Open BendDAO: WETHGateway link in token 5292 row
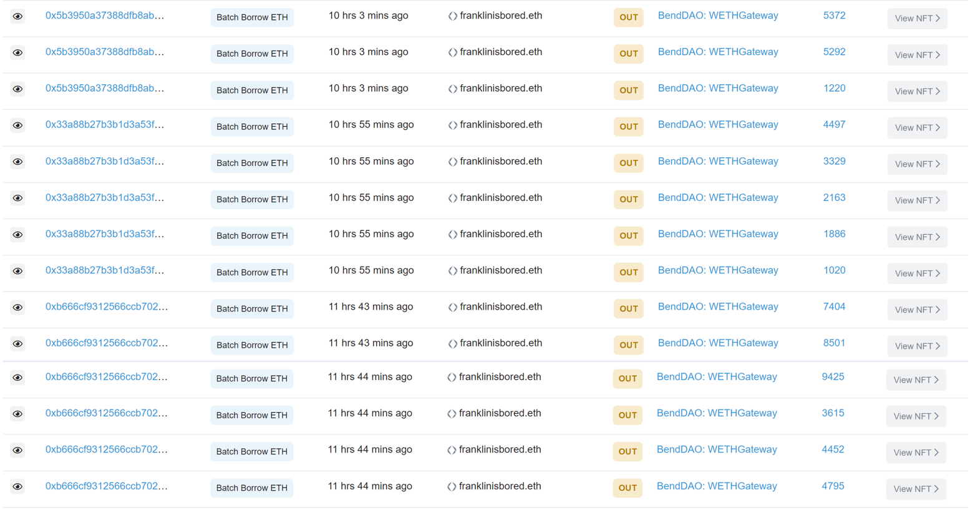Viewport: 980px width, 510px height. coord(718,52)
